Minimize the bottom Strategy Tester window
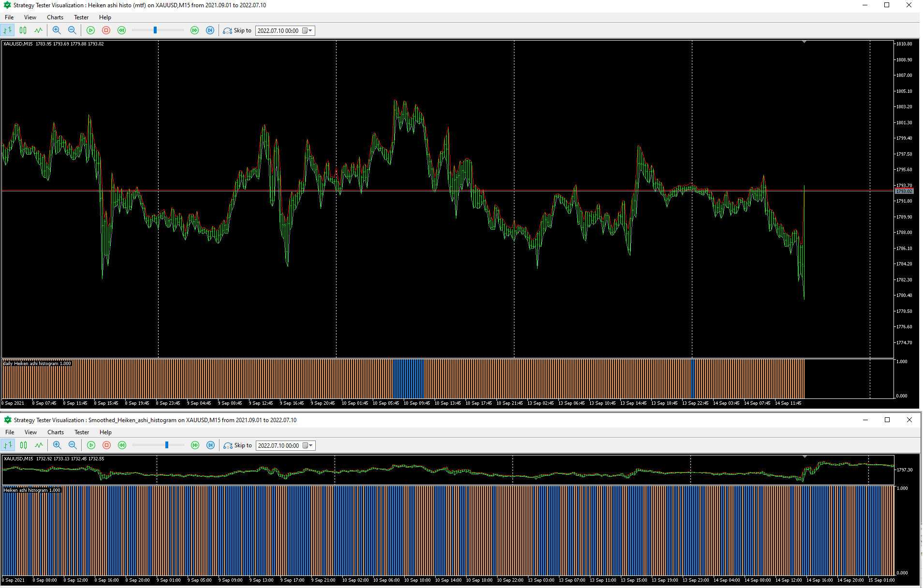Screen dimensions: 923x588 point(865,420)
